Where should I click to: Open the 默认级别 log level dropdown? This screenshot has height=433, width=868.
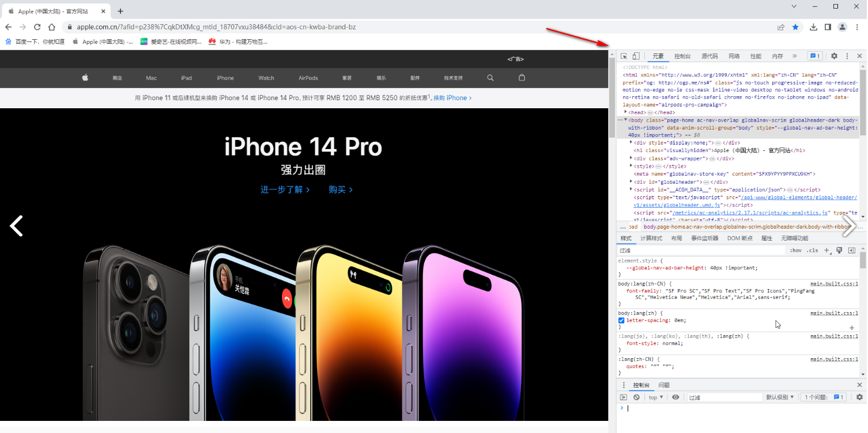point(780,397)
